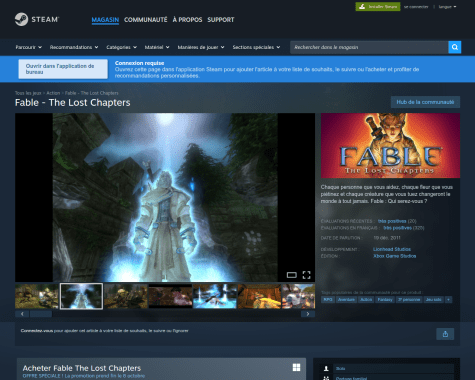
Task: Click Action breadcrumb link
Action: [x=53, y=93]
